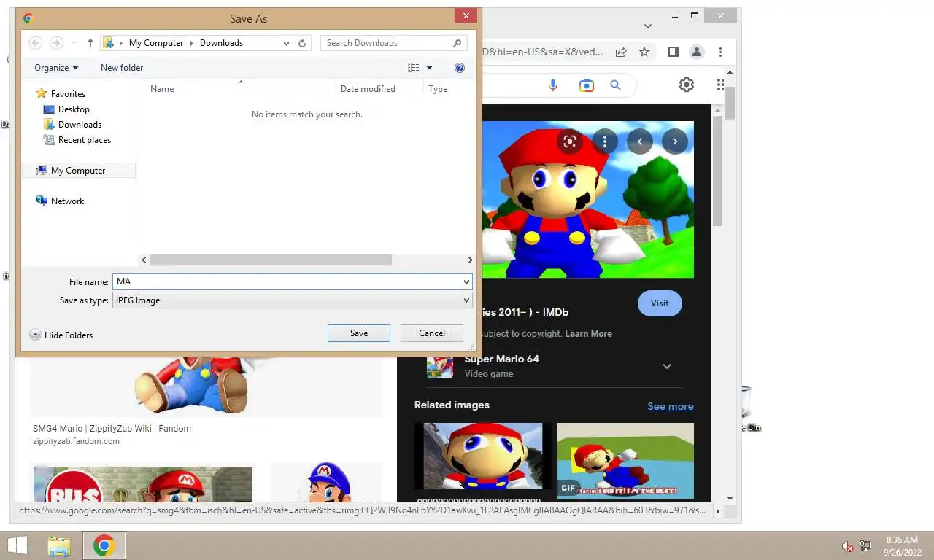Open the GIF related image thumbnail
Image resolution: width=934 pixels, height=560 pixels.
[625, 461]
